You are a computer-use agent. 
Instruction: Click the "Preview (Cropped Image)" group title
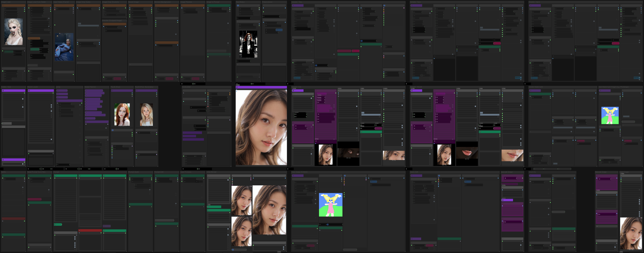click(112, 21)
